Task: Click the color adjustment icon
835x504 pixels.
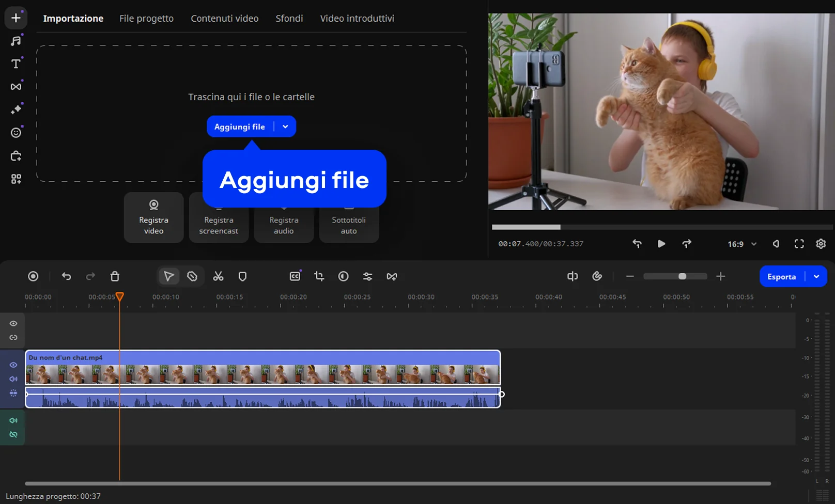Action: tap(343, 276)
